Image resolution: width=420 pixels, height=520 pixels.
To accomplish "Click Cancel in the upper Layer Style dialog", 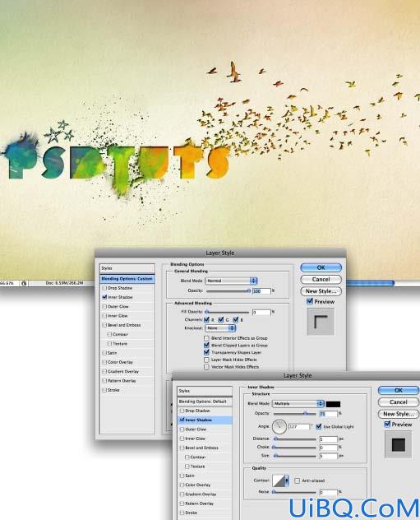I will tap(321, 279).
